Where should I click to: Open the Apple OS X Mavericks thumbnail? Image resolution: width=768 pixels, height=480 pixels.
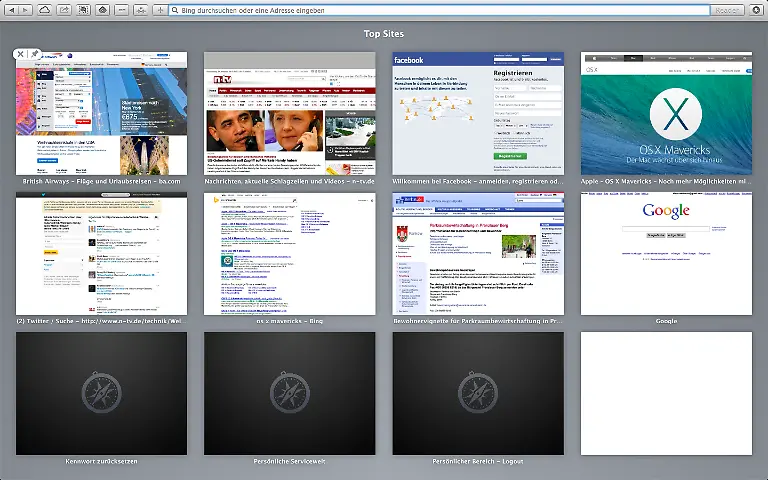(x=666, y=114)
